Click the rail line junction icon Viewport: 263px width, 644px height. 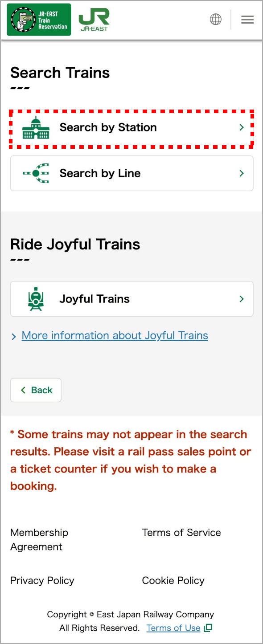pyautogui.click(x=36, y=173)
